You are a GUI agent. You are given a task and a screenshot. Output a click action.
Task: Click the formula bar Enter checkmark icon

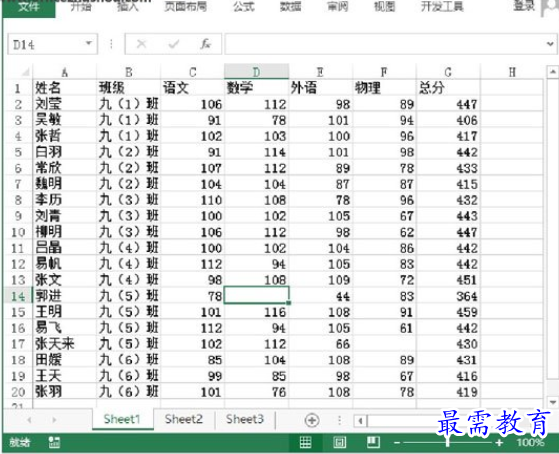tap(174, 44)
